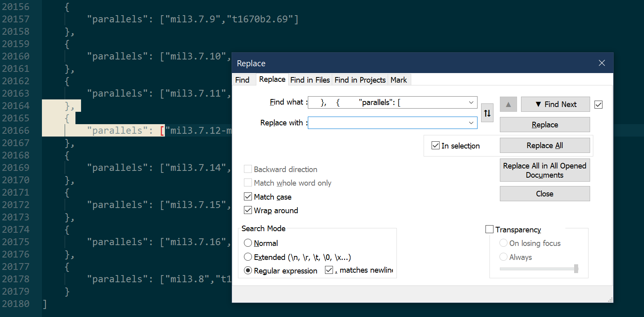Viewport: 644px width, 317px height.
Task: Click the highlighted "parallels" on line 20166
Action: pos(117,131)
